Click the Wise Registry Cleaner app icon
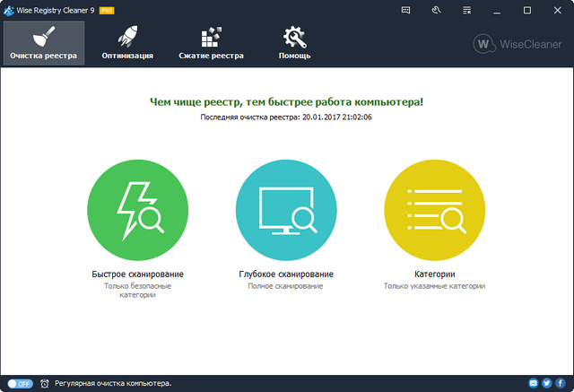 (x=9, y=11)
